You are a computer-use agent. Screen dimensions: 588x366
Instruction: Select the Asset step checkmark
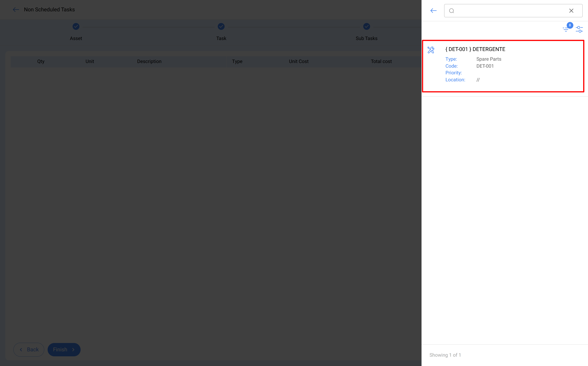[x=76, y=26]
